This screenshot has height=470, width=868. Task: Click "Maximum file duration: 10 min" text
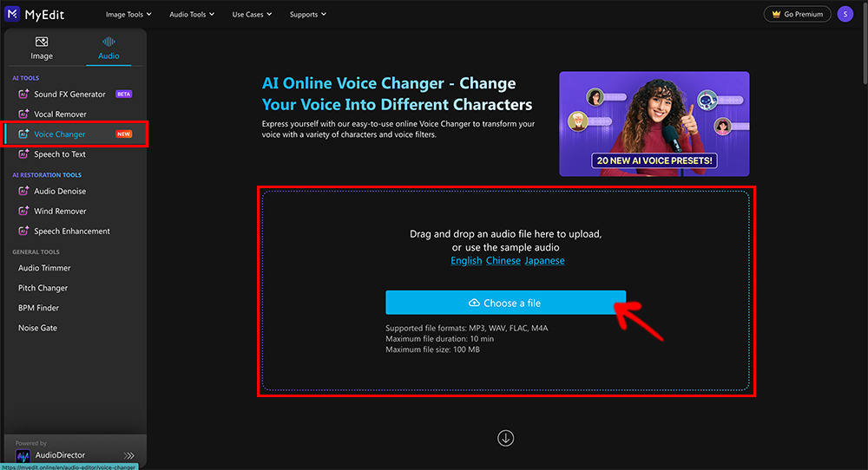(439, 338)
